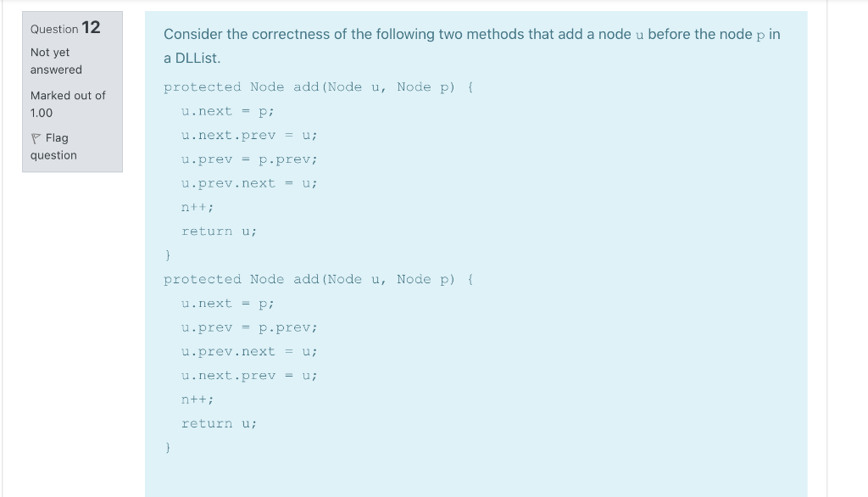Click the return u line in second method
Image resolution: width=868 pixels, height=497 pixels.
219,423
